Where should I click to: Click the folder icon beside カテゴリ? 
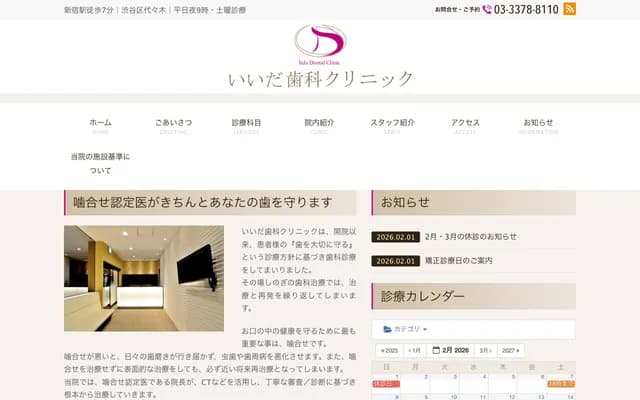[x=387, y=329]
